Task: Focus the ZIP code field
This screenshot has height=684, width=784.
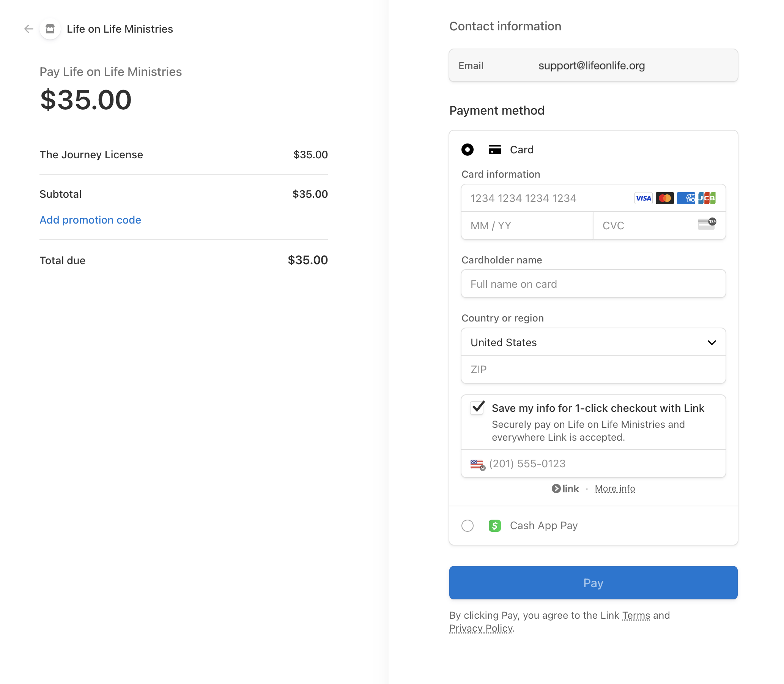Action: point(593,369)
